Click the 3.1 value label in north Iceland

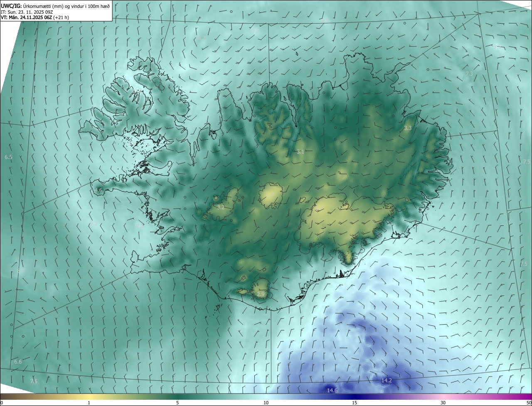300,152
